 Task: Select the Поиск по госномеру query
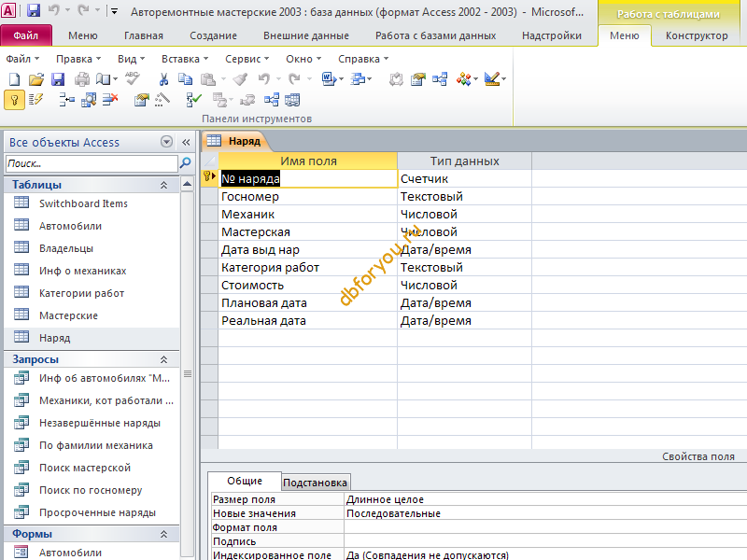point(91,490)
